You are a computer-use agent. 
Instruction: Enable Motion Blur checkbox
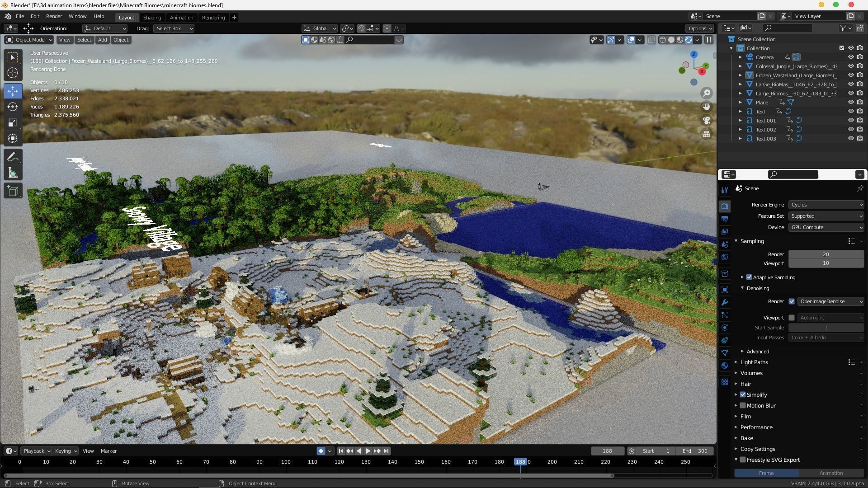point(743,406)
